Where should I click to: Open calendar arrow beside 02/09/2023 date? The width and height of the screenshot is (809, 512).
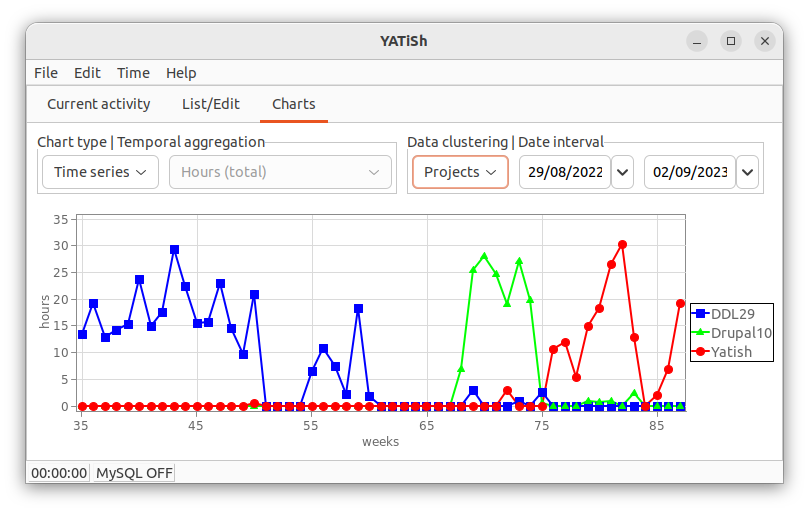pyautogui.click(x=748, y=172)
